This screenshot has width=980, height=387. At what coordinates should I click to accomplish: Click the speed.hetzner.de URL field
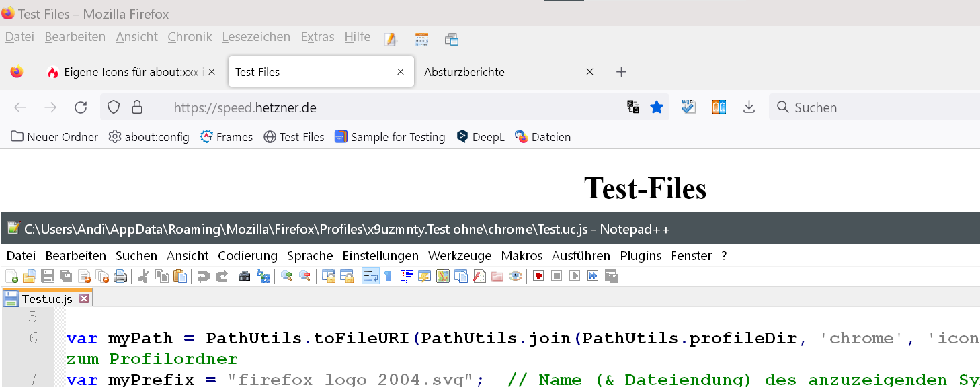(x=384, y=107)
